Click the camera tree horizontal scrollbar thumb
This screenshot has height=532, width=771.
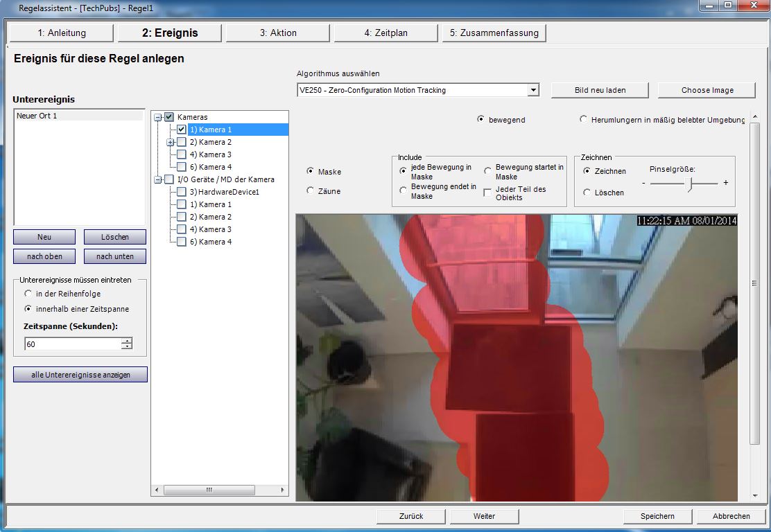tap(209, 490)
